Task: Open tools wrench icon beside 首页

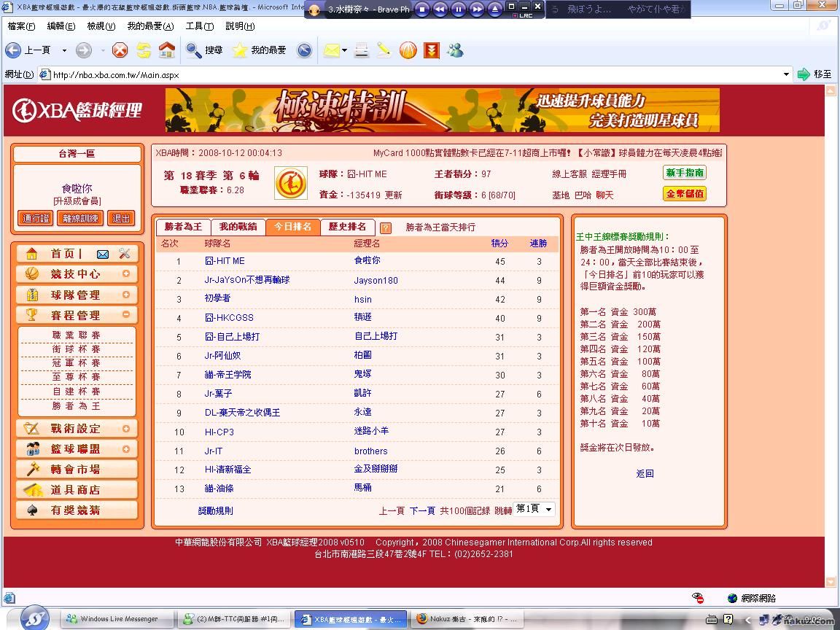Action: pyautogui.click(x=125, y=254)
